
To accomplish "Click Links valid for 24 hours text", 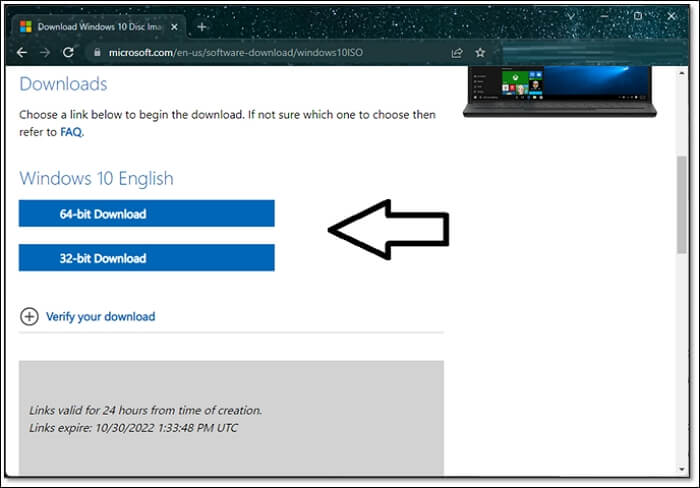I will 146,410.
